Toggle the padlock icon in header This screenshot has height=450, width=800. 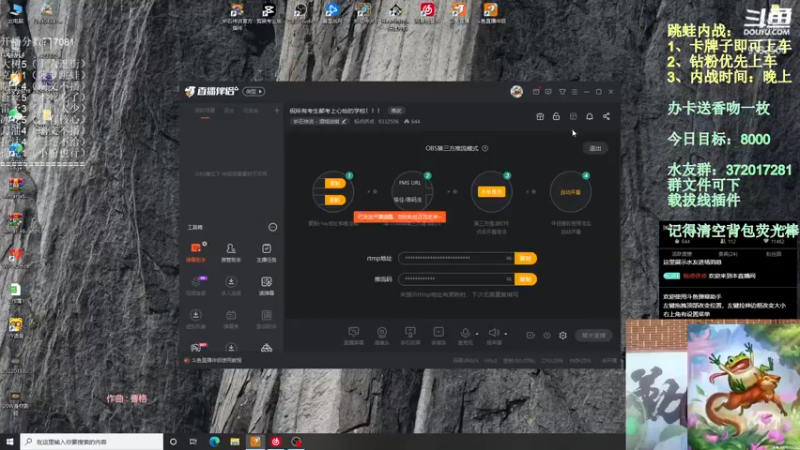click(556, 116)
